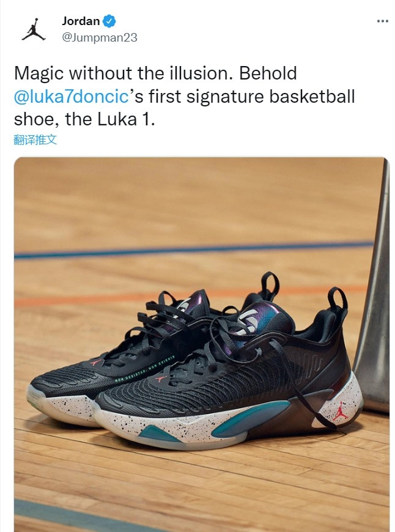Open the Jordan Jumpman profile avatar
The image size is (395, 532).
click(x=34, y=29)
